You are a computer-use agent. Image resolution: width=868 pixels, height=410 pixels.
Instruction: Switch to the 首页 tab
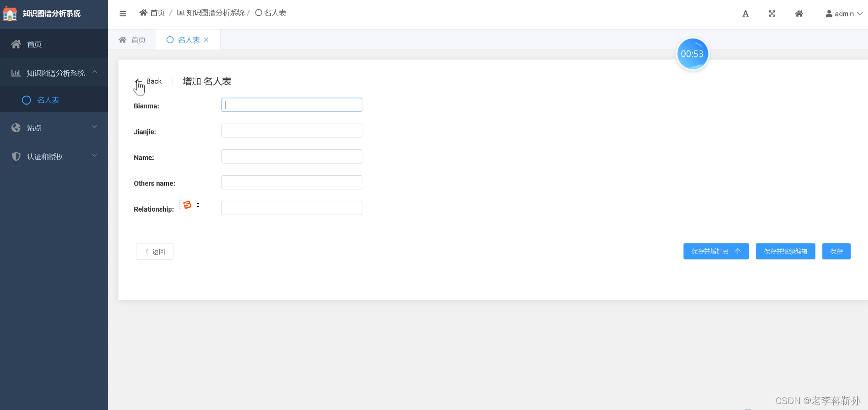click(132, 40)
